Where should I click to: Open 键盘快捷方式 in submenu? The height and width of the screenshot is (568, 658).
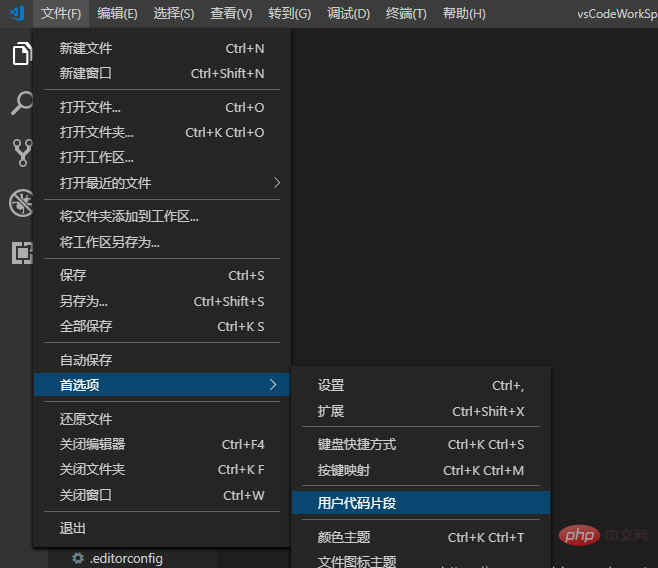coord(421,445)
